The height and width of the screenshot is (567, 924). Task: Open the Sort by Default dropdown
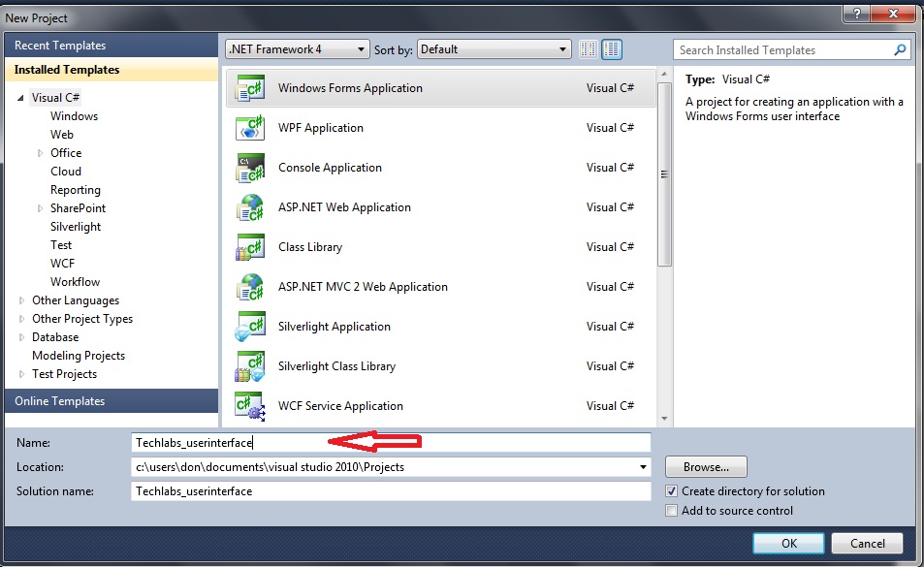(x=494, y=49)
